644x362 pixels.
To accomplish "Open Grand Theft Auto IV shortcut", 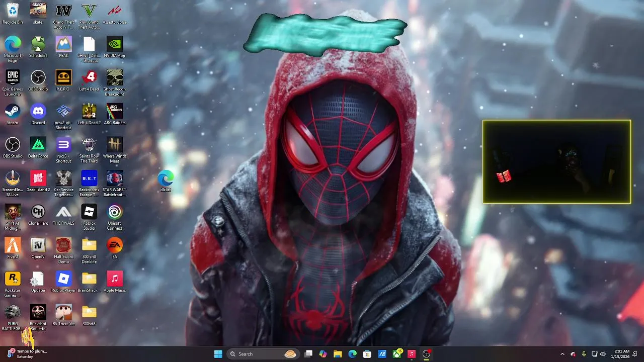I will (63, 16).
